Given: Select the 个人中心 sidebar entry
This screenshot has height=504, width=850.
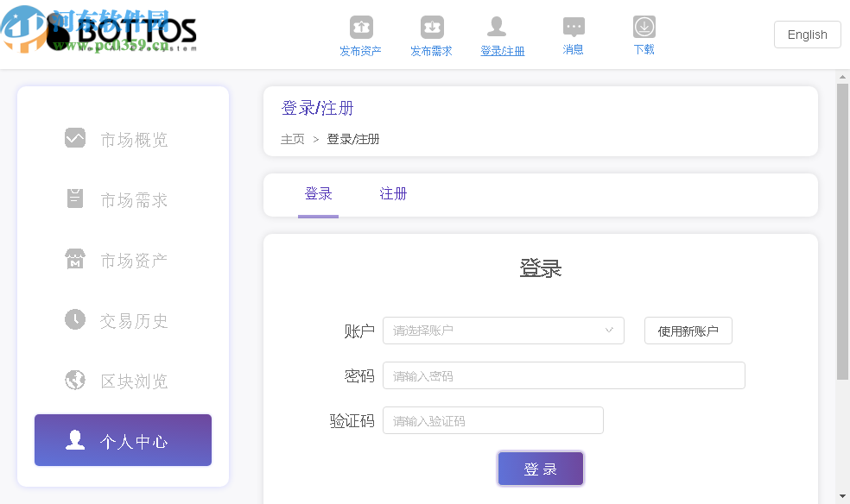Looking at the screenshot, I should coord(123,440).
